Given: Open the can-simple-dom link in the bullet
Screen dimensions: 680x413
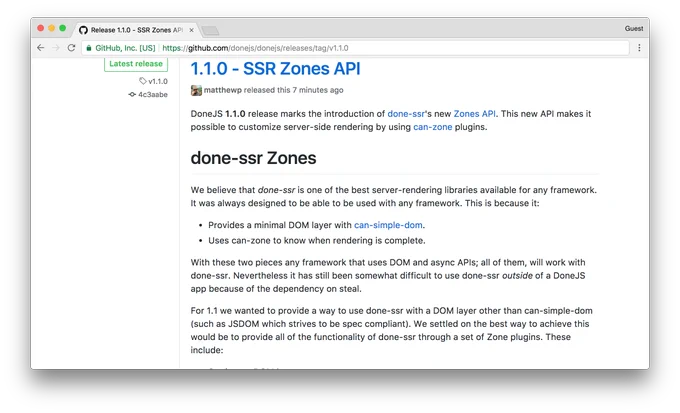Looking at the screenshot, I should click(388, 225).
